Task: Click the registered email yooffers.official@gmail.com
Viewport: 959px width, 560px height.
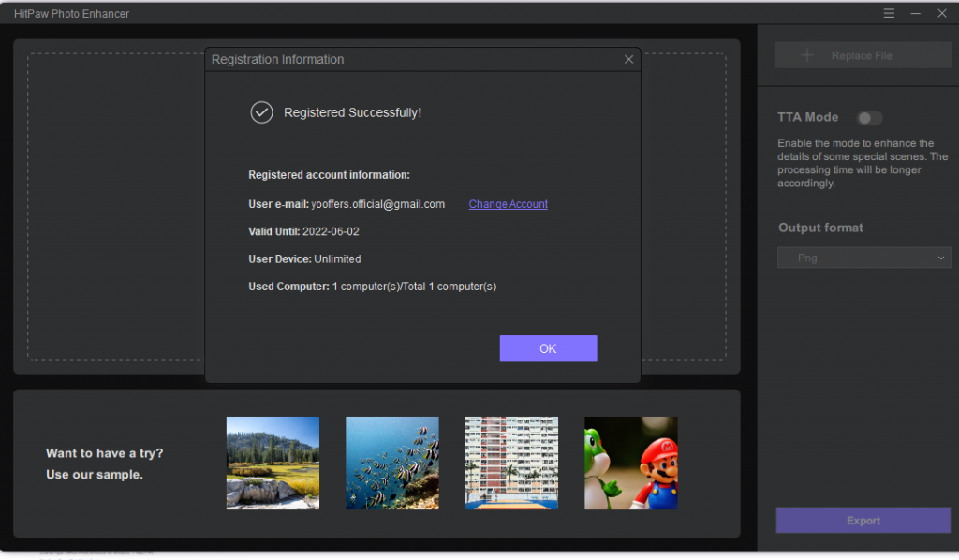Action: click(x=378, y=204)
